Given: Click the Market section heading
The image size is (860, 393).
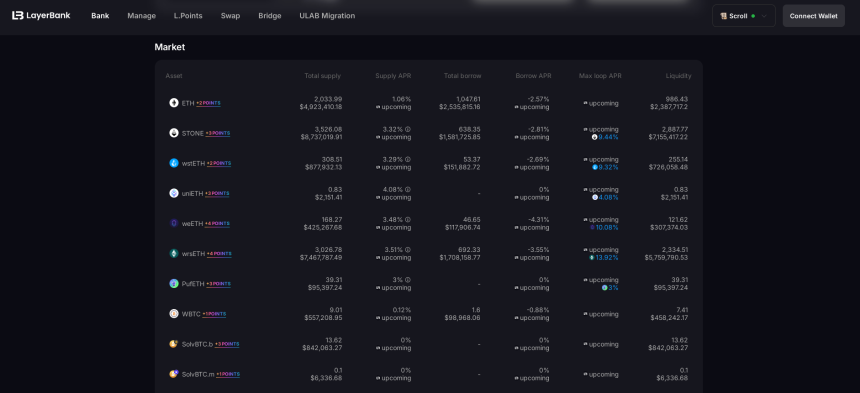Looking at the screenshot, I should [169, 47].
